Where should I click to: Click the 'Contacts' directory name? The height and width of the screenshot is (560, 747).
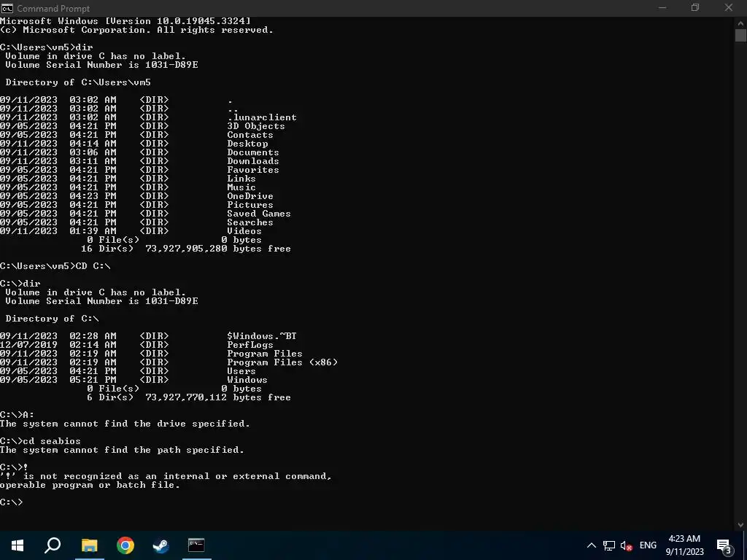[x=250, y=135]
